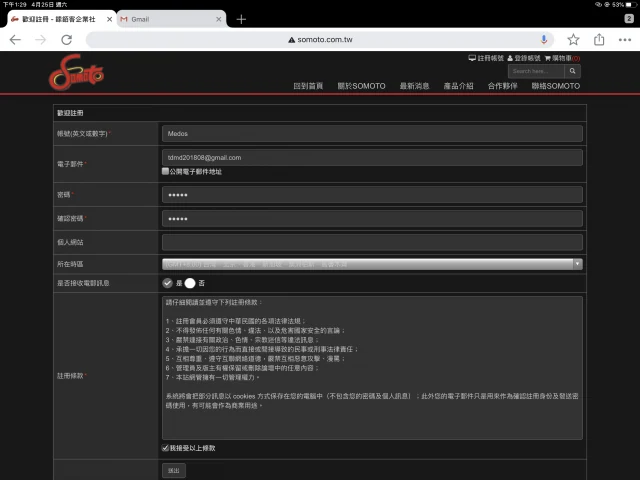
Task: Open the time zone dropdown
Action: (x=372, y=264)
